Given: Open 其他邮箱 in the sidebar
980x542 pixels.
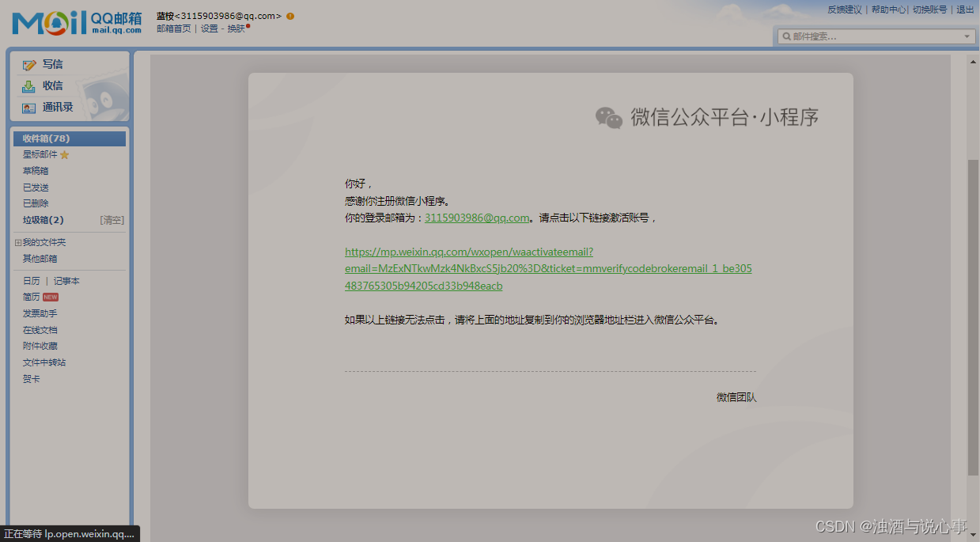Looking at the screenshot, I should pos(40,259).
